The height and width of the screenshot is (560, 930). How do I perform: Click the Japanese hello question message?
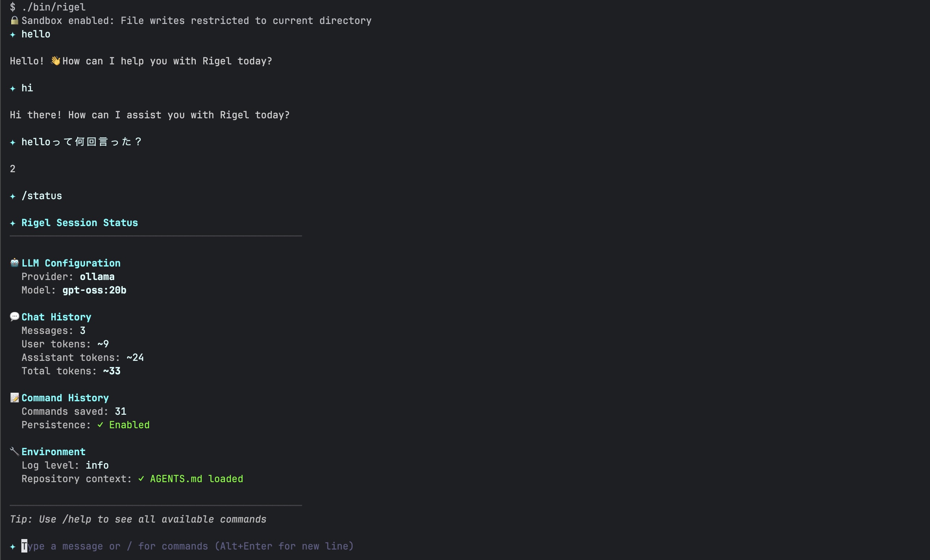tap(82, 142)
